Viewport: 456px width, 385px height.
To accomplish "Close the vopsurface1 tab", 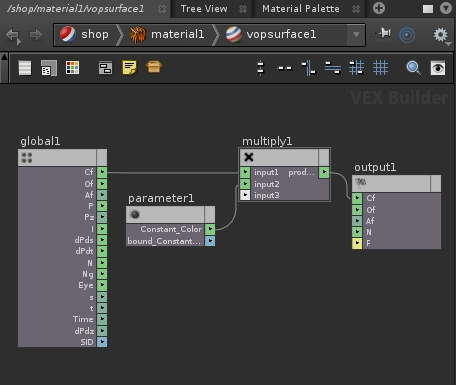I will [162, 9].
